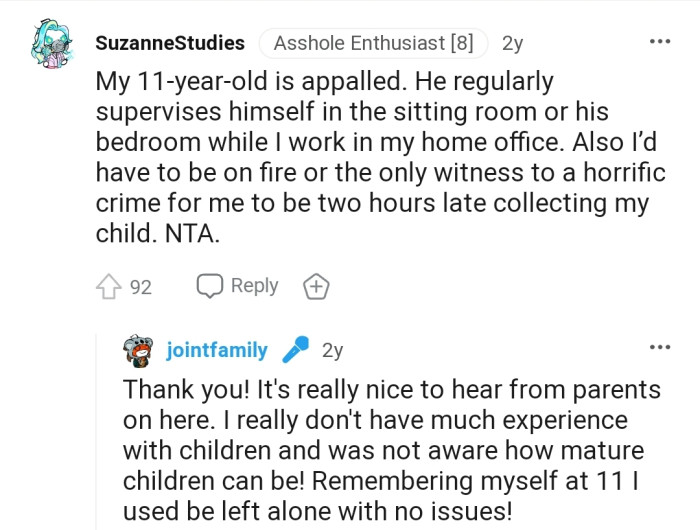Click the first line of SuzanneStudies' comment
Image resolution: width=700 pixels, height=530 pixels.
325,81
